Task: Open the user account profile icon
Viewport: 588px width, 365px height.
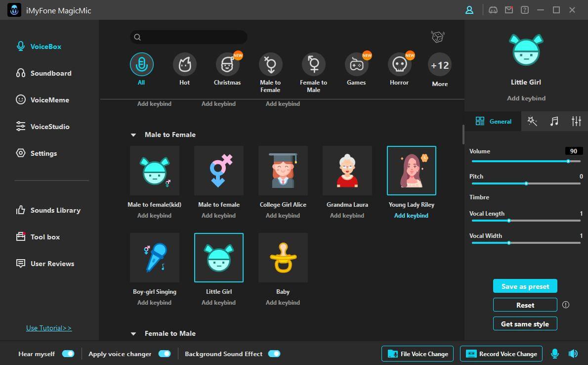Action: tap(469, 10)
